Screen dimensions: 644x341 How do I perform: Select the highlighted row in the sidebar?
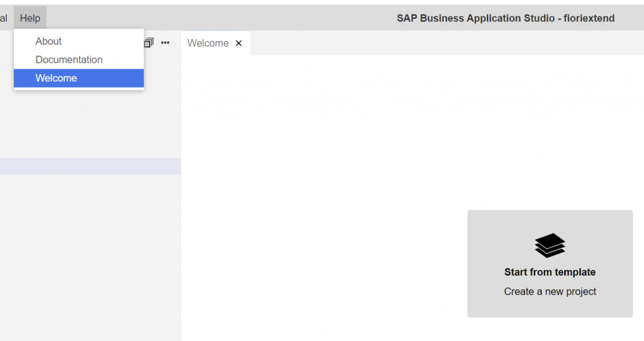click(x=91, y=166)
